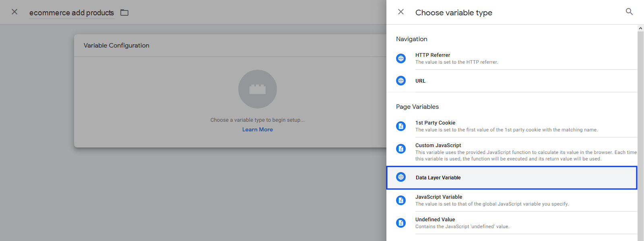Close the ecommerce add products editor
This screenshot has height=241, width=644.
pos(14,12)
